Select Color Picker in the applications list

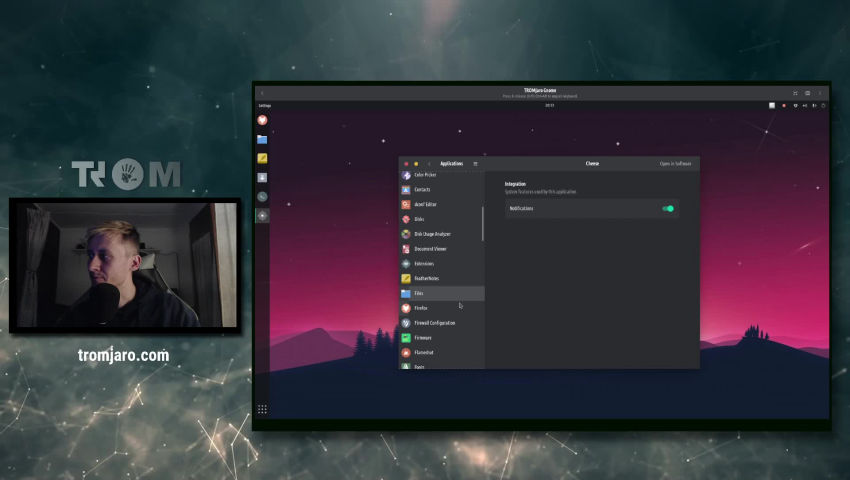click(425, 175)
